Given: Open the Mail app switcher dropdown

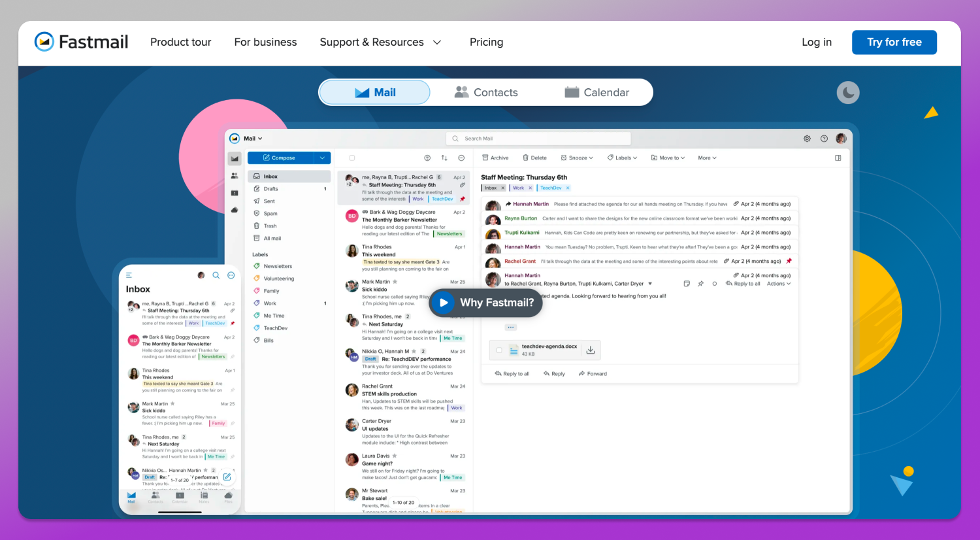Looking at the screenshot, I should coord(253,139).
